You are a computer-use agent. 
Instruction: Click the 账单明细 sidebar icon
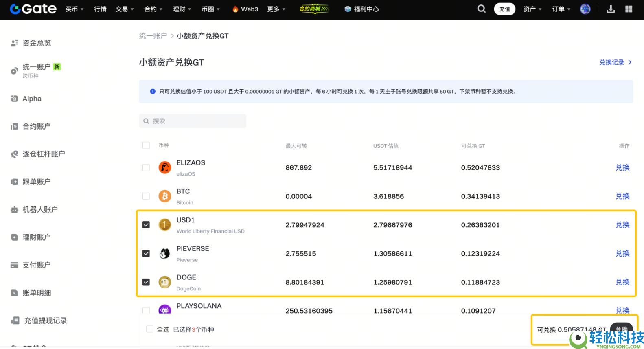click(x=14, y=292)
